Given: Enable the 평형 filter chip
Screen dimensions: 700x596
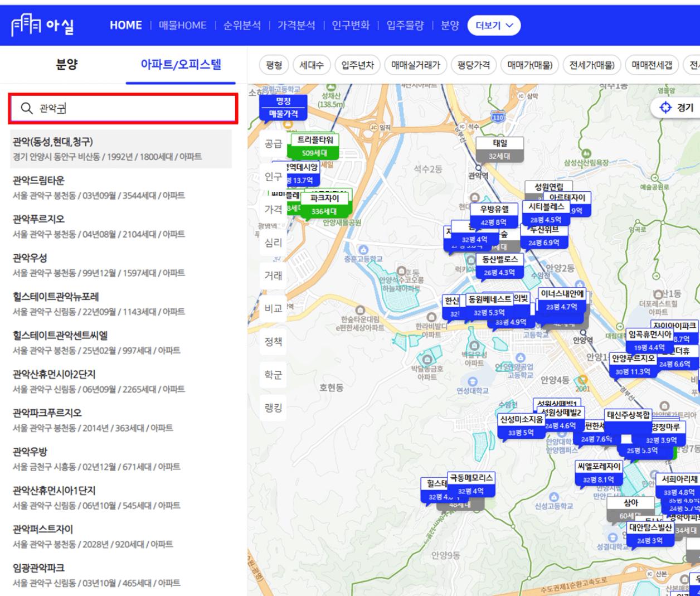Looking at the screenshot, I should (274, 65).
